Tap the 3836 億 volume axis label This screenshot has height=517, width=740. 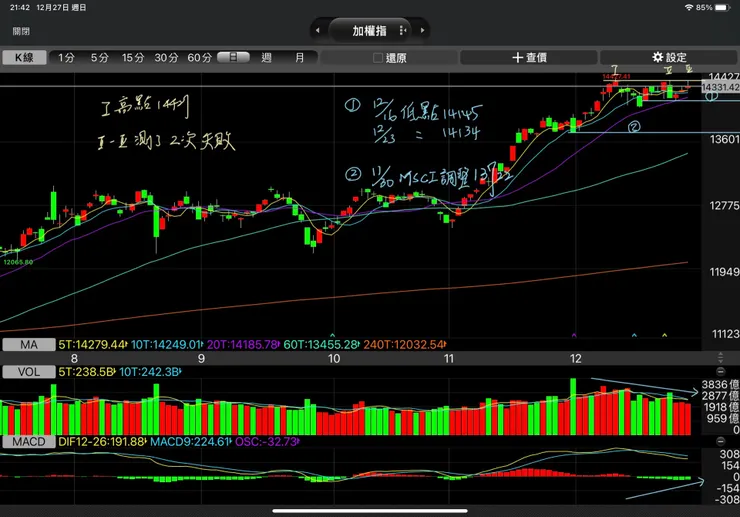[720, 384]
